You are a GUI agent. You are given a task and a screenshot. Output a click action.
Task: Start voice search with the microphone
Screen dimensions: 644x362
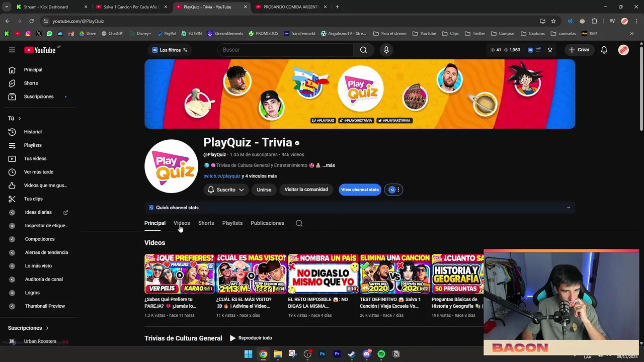pos(386,50)
